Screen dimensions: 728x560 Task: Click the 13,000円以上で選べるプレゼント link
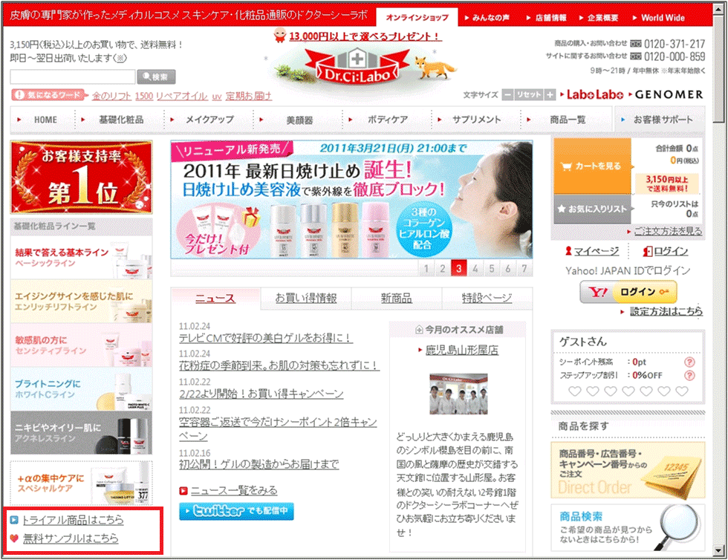pos(365,36)
